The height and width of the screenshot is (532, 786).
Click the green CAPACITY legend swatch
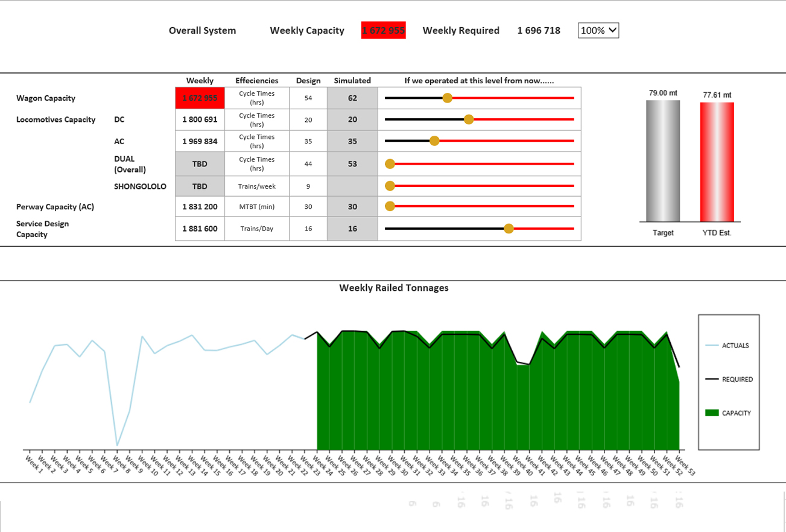tap(712, 413)
